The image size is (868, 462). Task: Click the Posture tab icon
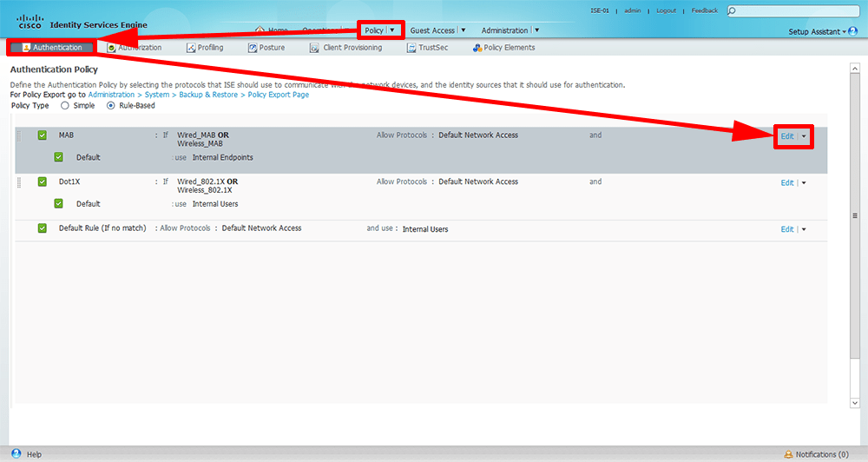(x=253, y=48)
